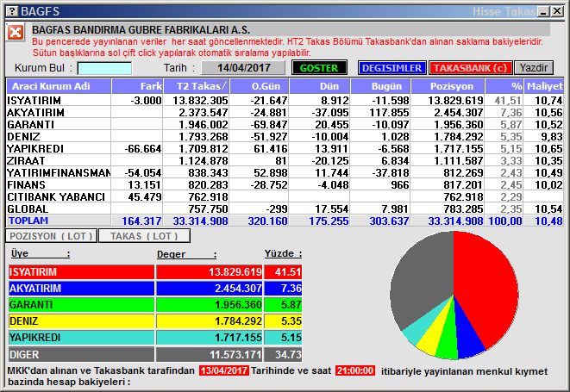Click the red ISYATIRIM legend bar
This screenshot has height=392, width=570.
81,272
